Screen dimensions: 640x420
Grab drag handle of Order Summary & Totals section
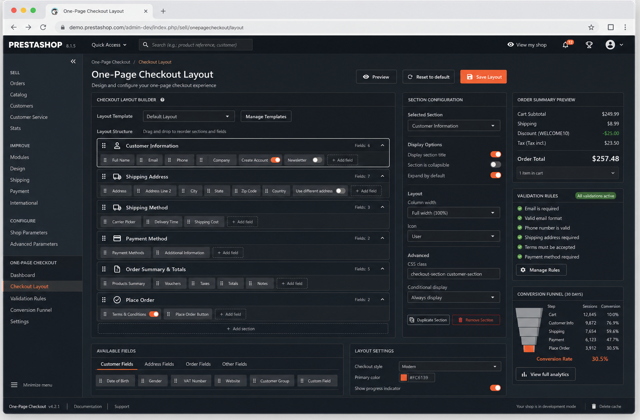click(x=104, y=269)
